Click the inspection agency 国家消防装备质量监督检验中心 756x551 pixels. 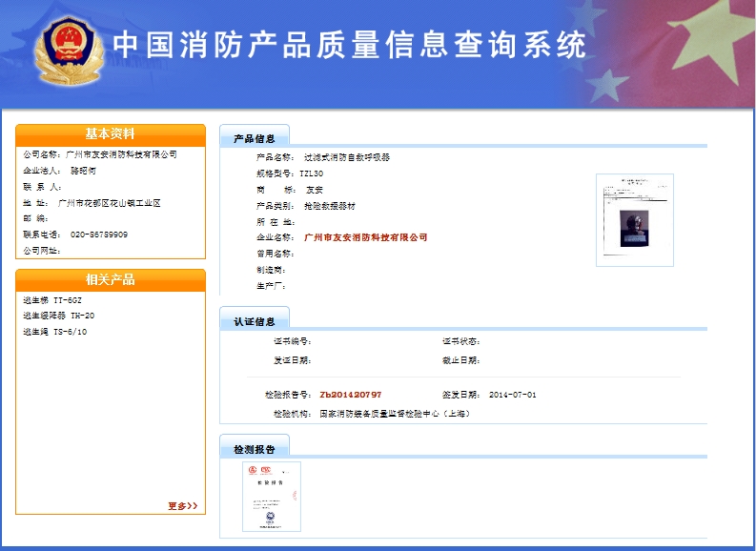[394, 415]
